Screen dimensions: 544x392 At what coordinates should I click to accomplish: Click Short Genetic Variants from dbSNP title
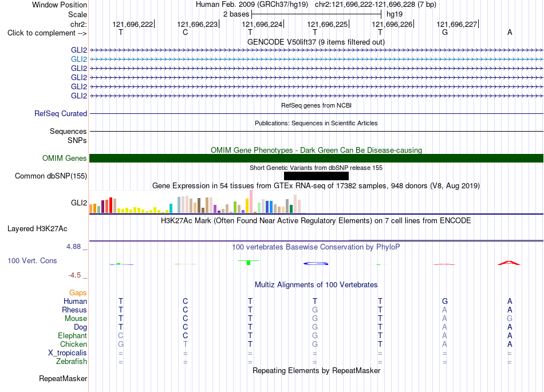point(316,168)
